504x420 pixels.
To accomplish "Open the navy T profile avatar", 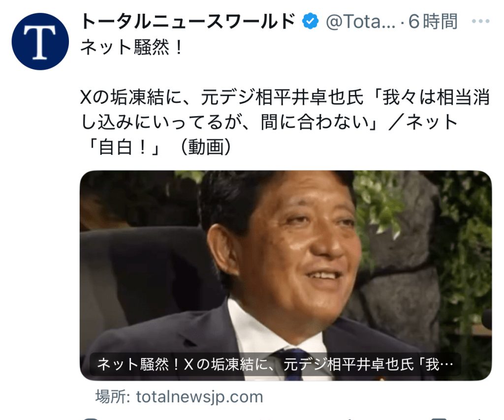I will tap(40, 41).
